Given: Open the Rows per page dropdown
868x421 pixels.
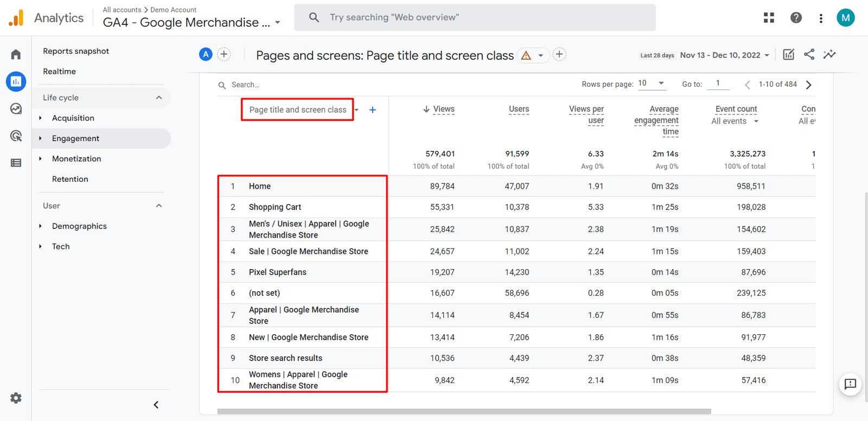Looking at the screenshot, I should (652, 84).
